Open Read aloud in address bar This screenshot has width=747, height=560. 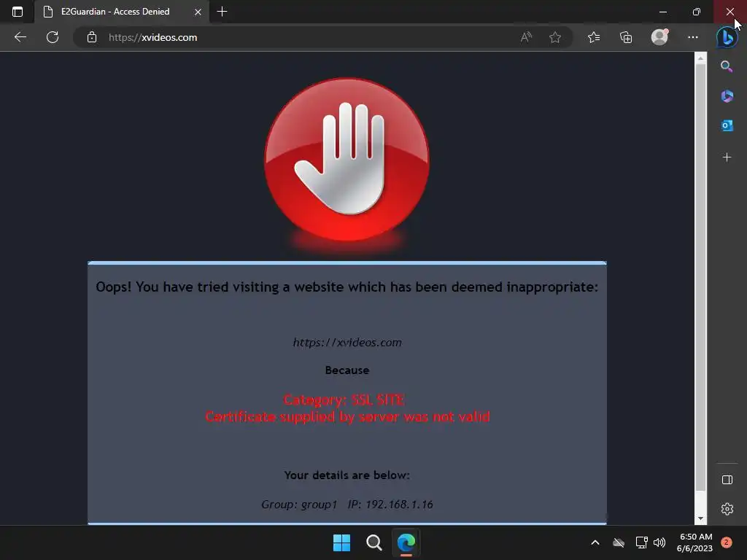click(526, 37)
